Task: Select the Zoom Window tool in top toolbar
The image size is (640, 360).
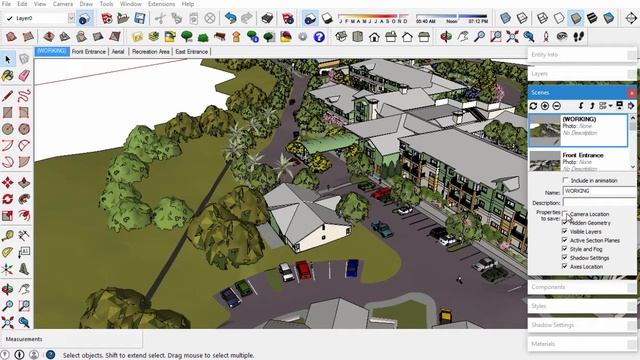Action: click(496, 37)
